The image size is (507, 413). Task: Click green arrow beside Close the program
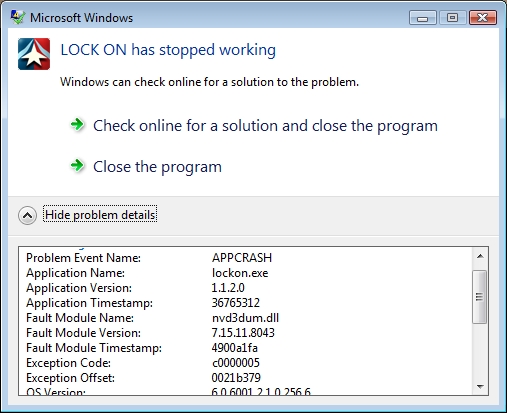coord(77,166)
